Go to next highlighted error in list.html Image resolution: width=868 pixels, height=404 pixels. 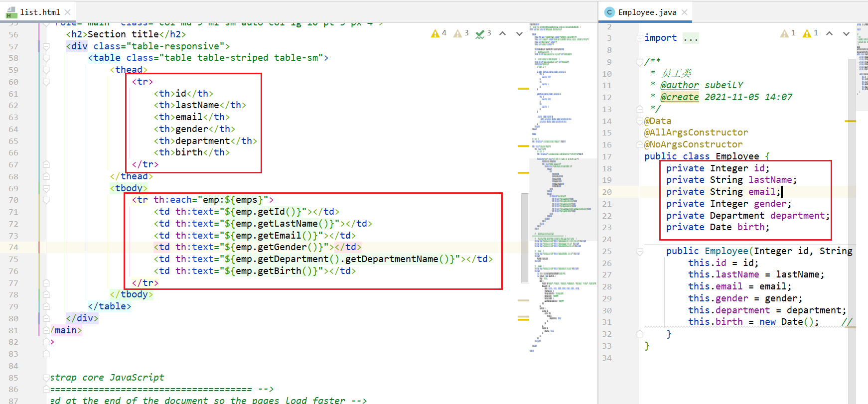519,33
